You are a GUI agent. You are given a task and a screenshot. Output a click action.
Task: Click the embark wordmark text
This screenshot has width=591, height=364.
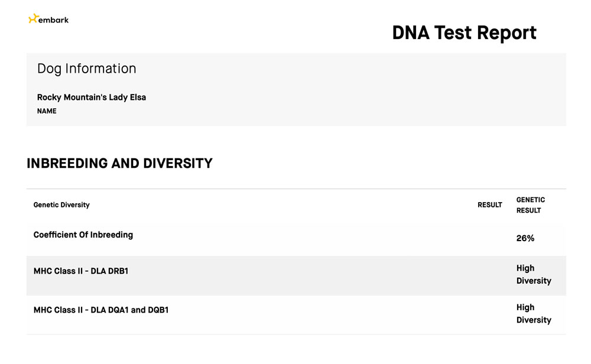[53, 19]
